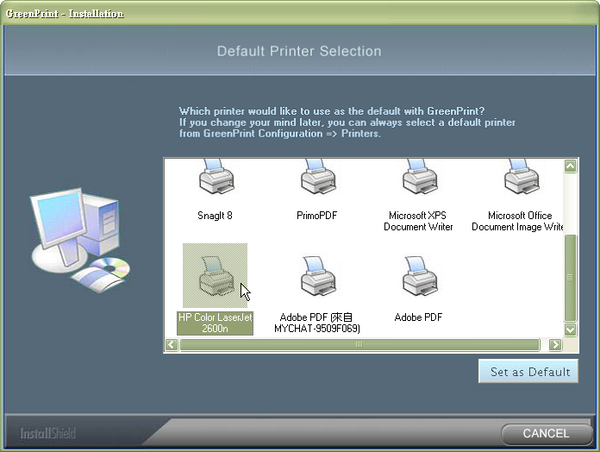
Task: Pick the Microsoft Office Document Image Writer icon
Action: pyautogui.click(x=521, y=178)
